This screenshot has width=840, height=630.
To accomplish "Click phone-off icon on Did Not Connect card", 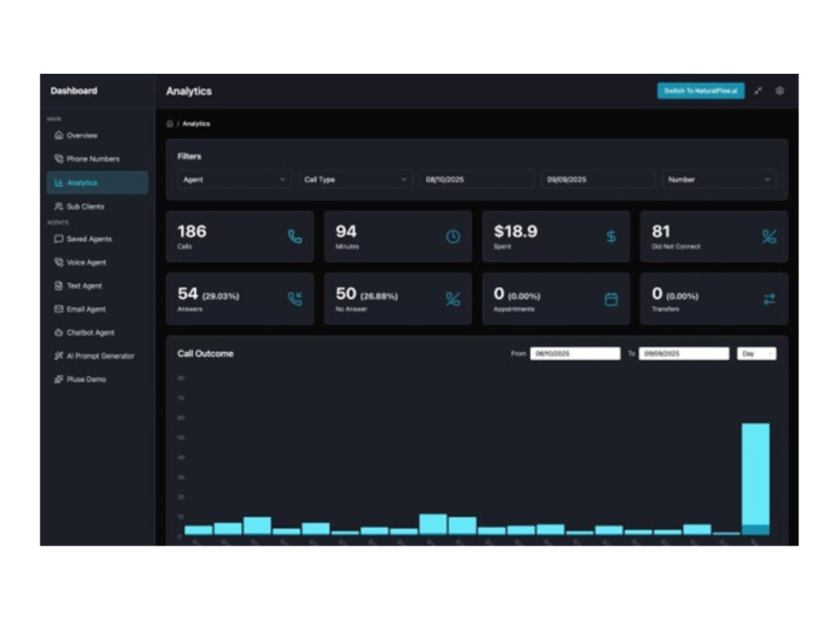I will (769, 237).
